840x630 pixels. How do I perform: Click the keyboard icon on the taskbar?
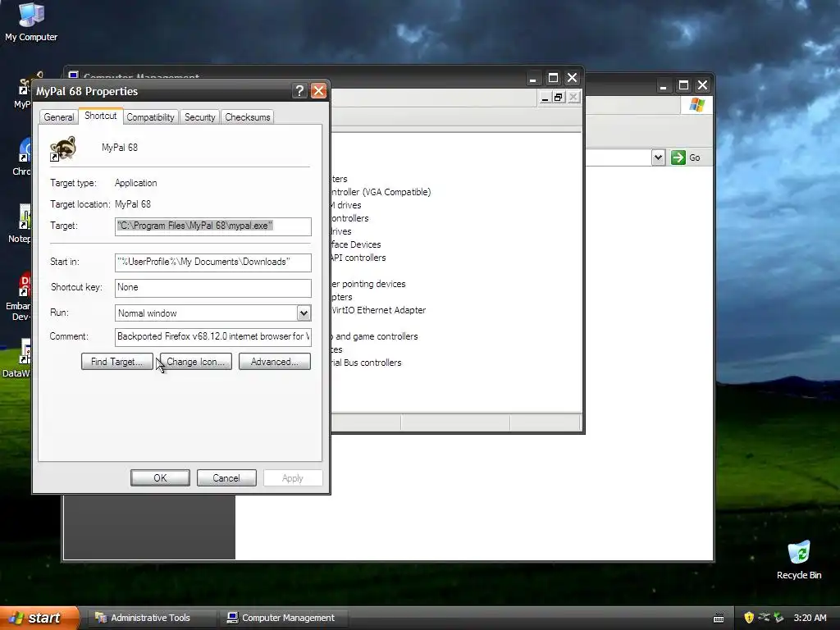(x=719, y=619)
